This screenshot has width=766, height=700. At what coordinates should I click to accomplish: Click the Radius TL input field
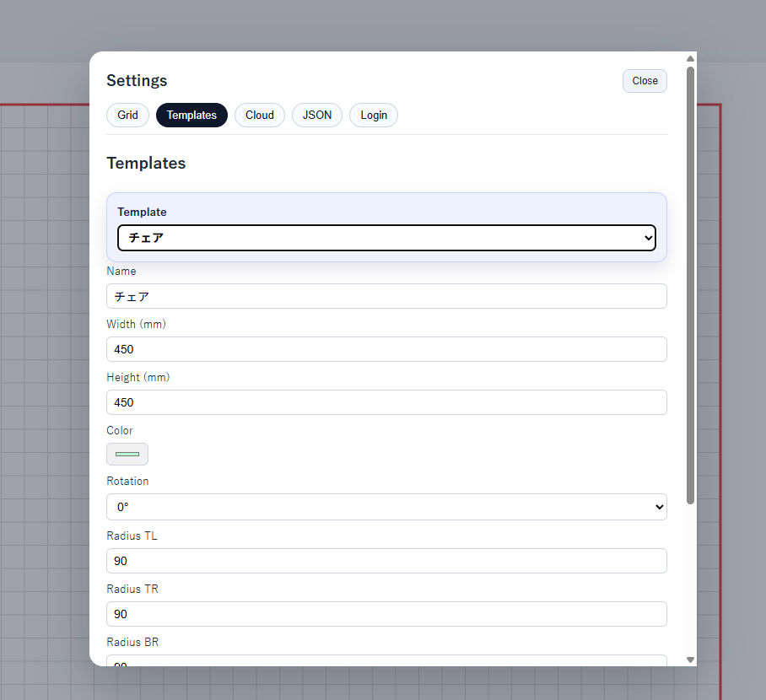pos(386,561)
